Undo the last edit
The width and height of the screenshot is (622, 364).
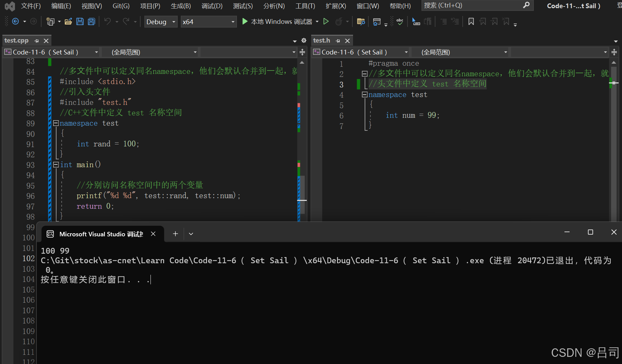108,21
